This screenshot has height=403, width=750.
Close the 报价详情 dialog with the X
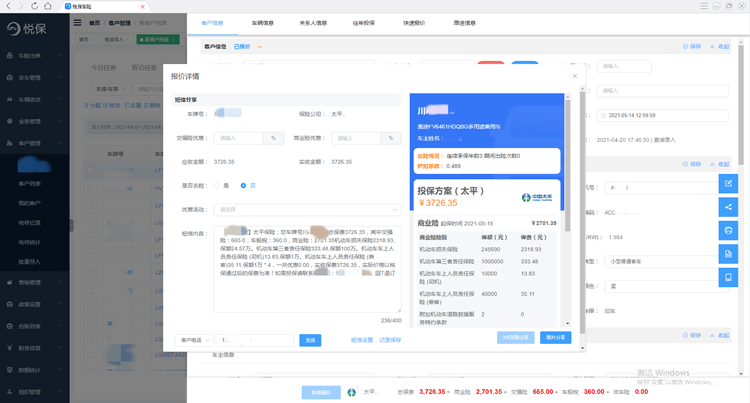(575, 76)
